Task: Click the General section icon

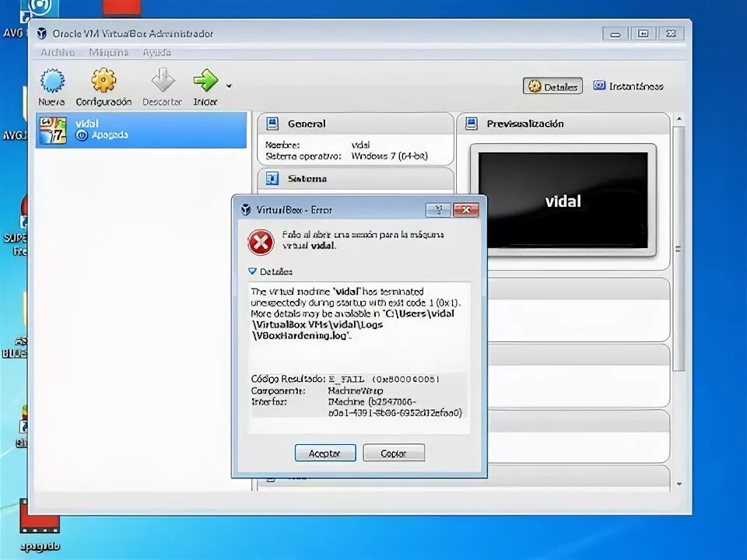Action: 272,124
